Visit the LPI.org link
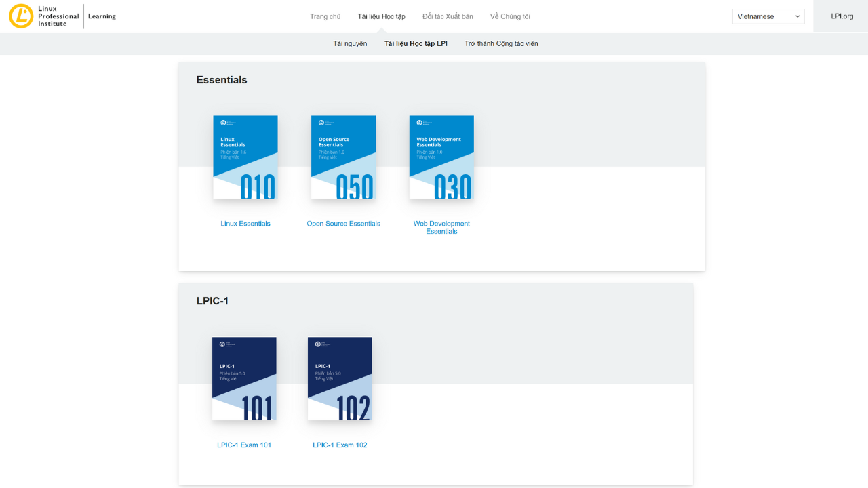 (842, 16)
